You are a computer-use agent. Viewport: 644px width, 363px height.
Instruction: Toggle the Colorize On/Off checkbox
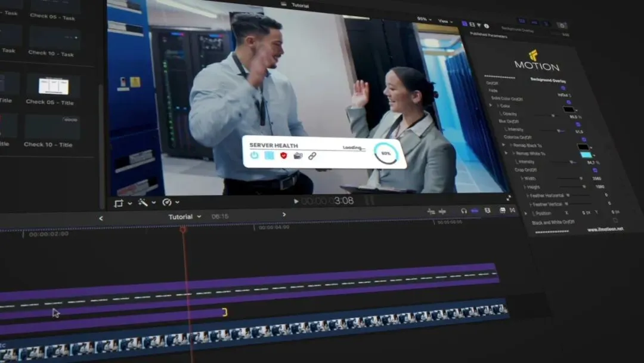point(584,140)
